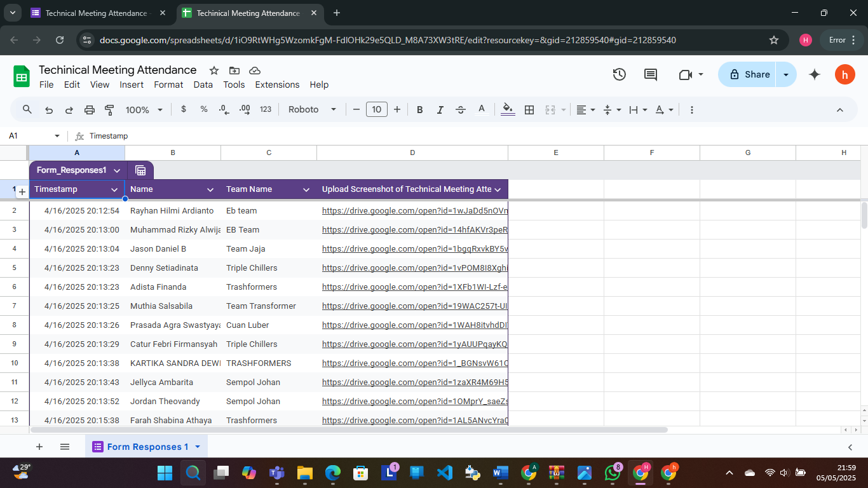Viewport: 868px width, 488px height.
Task: Click the font size field
Action: pyautogui.click(x=377, y=110)
